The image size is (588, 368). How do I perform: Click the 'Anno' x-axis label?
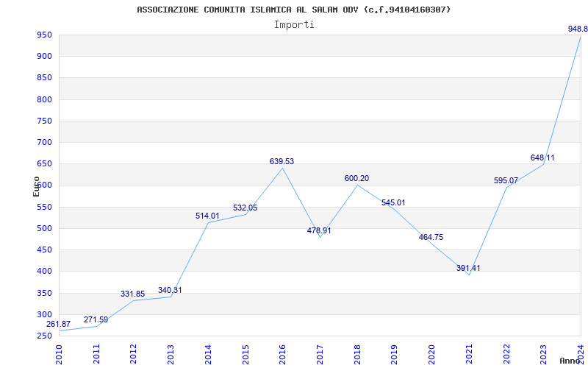point(570,361)
